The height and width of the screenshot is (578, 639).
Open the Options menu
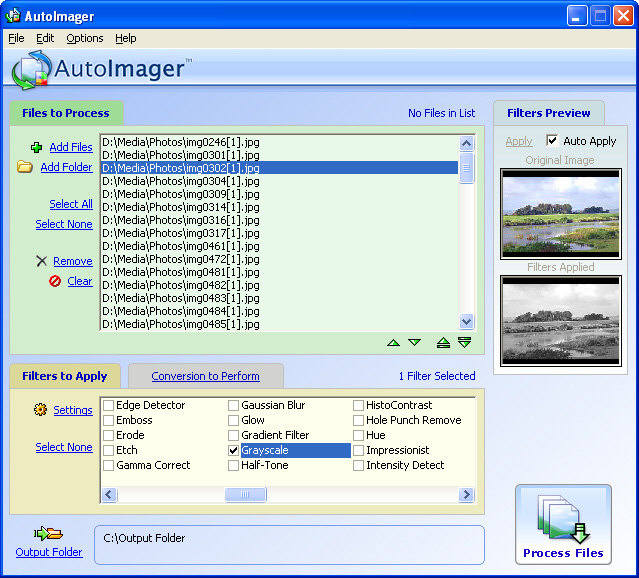[85, 38]
